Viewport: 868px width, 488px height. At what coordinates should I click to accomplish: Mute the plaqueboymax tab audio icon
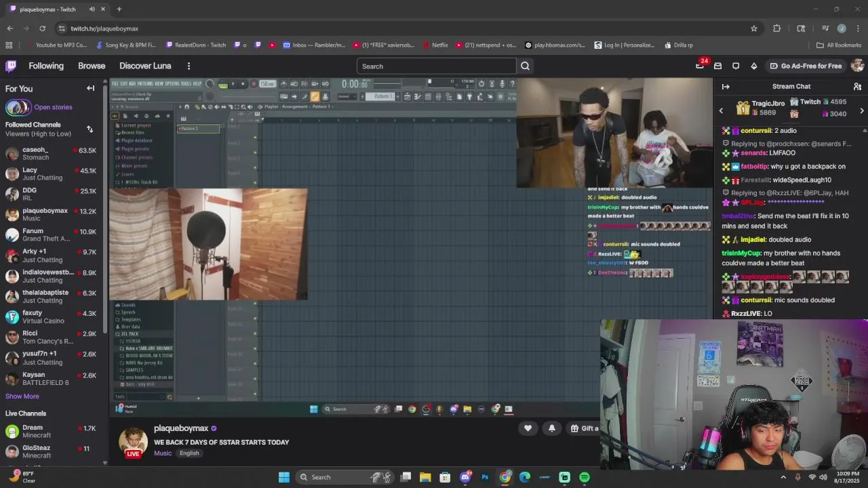(x=92, y=9)
